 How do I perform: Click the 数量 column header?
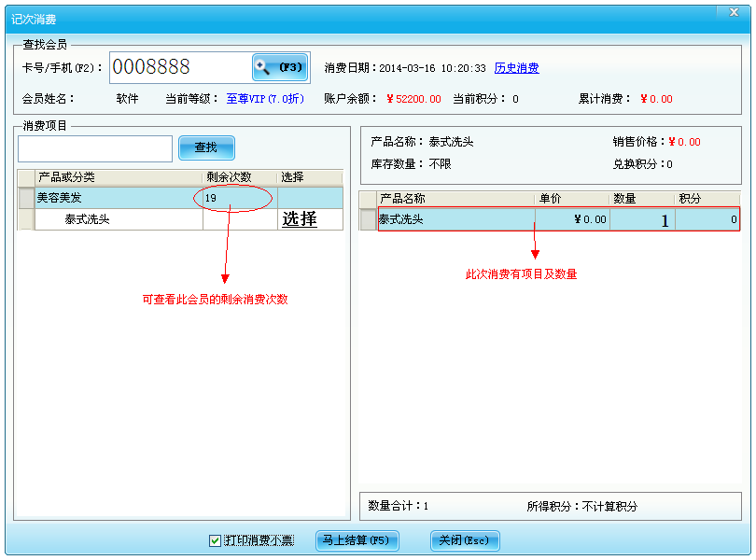[642, 198]
